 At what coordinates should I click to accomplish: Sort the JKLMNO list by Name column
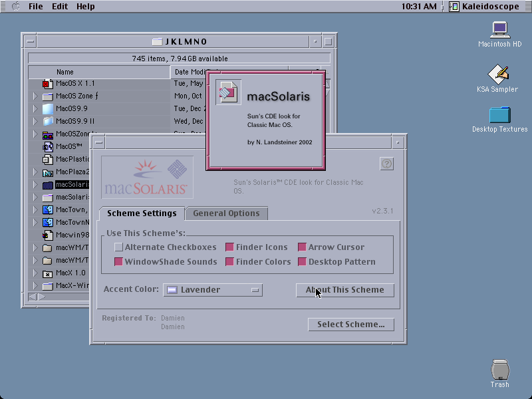tap(99, 72)
